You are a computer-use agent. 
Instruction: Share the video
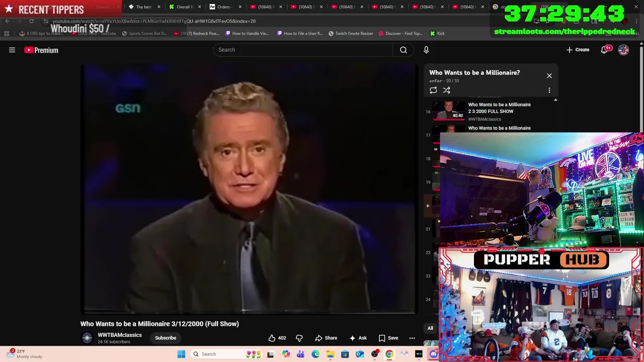pyautogui.click(x=326, y=338)
